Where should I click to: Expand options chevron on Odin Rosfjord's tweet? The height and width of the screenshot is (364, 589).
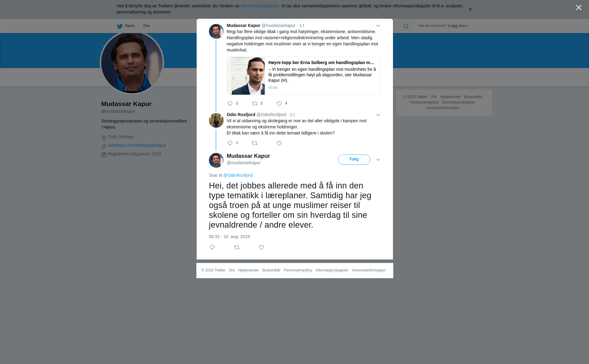(x=378, y=115)
